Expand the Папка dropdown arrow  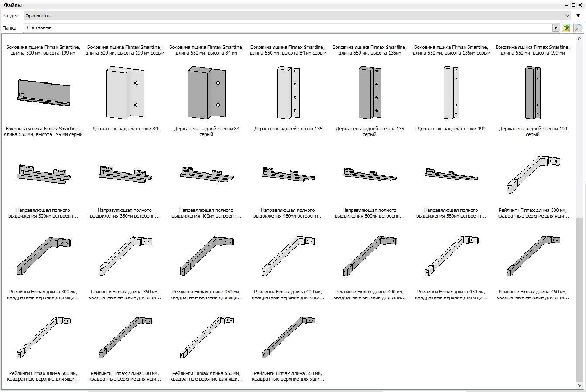[555, 28]
